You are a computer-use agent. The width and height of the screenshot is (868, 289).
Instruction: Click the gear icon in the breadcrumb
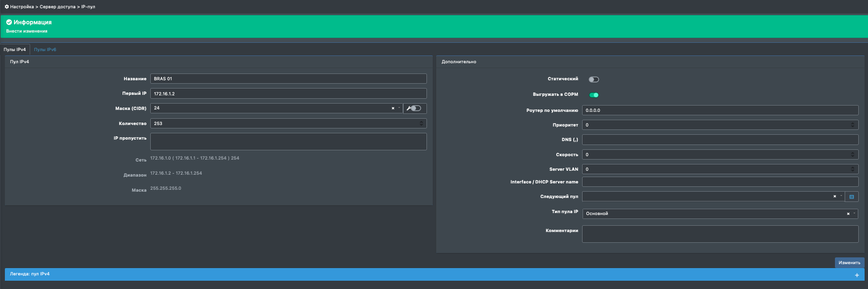tap(7, 7)
